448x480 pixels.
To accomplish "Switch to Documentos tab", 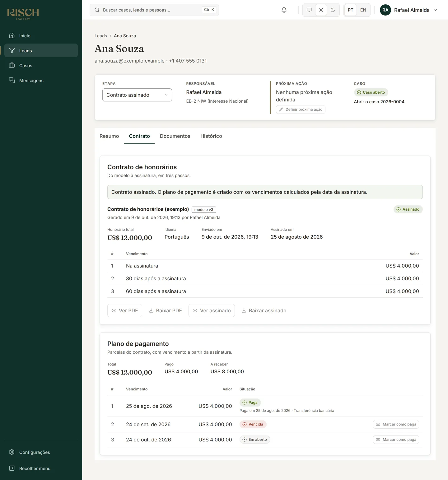I will [x=175, y=136].
